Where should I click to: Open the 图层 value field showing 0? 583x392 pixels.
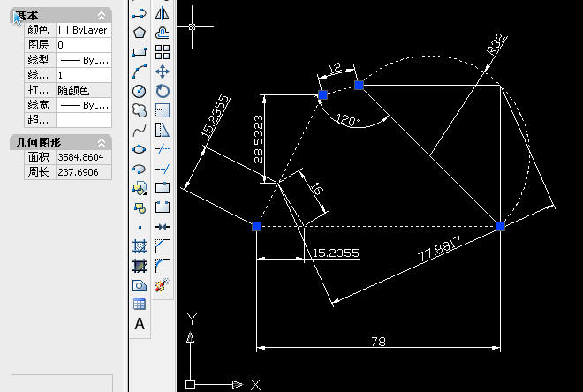(x=84, y=45)
